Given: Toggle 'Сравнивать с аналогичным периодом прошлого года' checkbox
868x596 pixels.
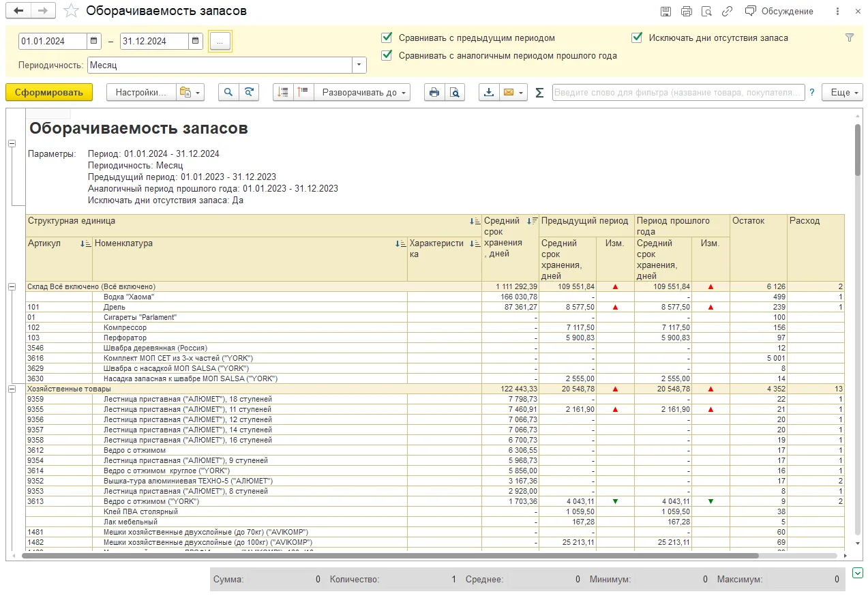Looking at the screenshot, I should click(x=387, y=55).
